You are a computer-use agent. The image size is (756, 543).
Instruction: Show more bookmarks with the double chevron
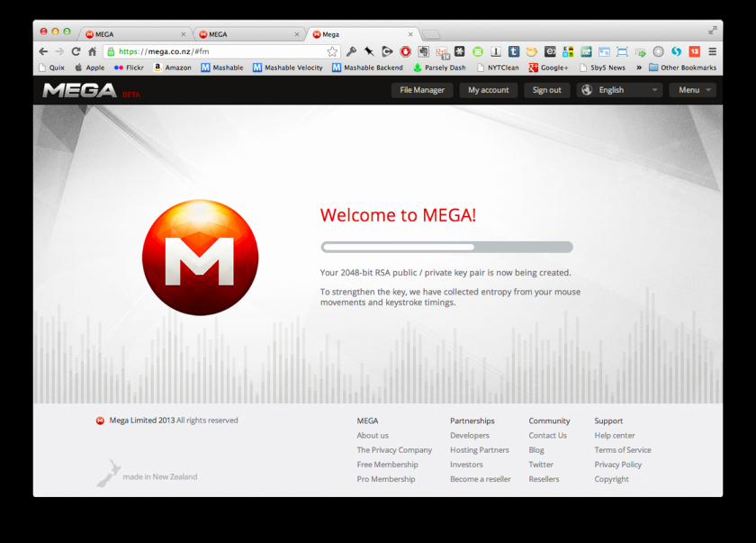tap(639, 68)
